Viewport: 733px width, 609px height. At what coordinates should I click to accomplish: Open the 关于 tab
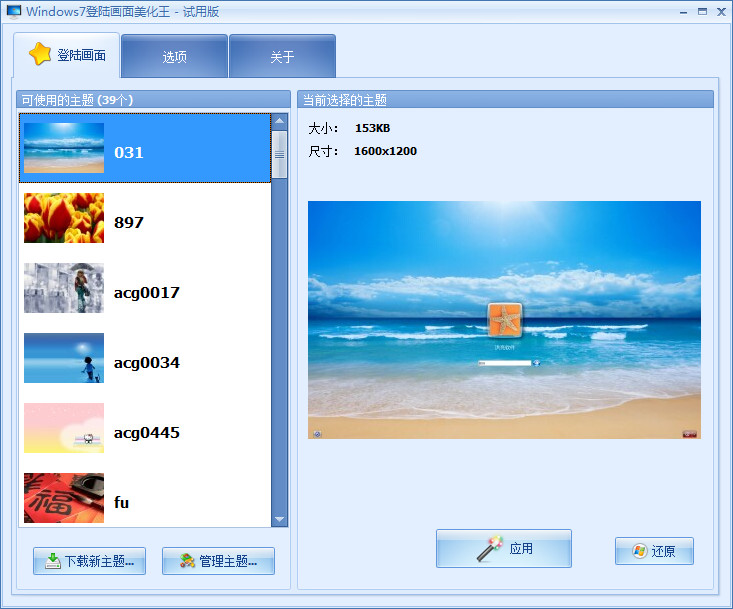click(282, 56)
